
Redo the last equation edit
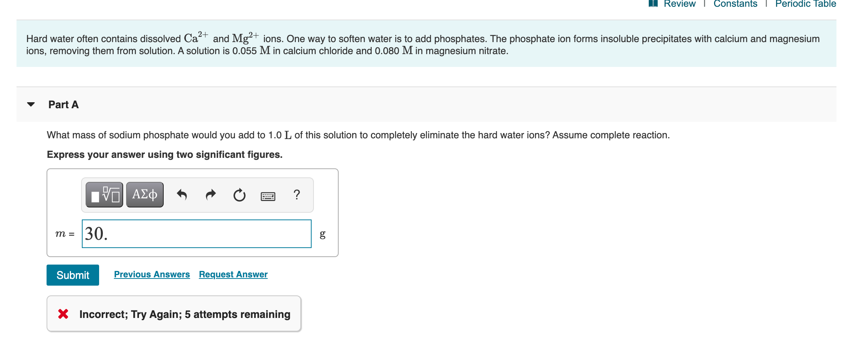211,194
